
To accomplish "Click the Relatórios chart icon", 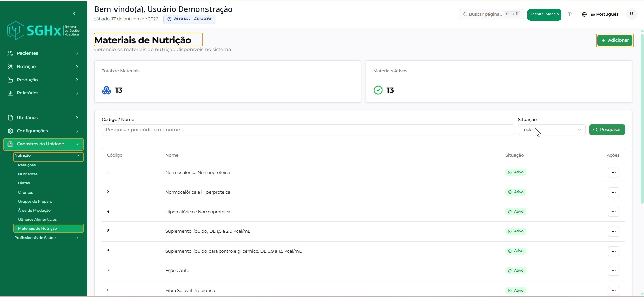I will [10, 93].
